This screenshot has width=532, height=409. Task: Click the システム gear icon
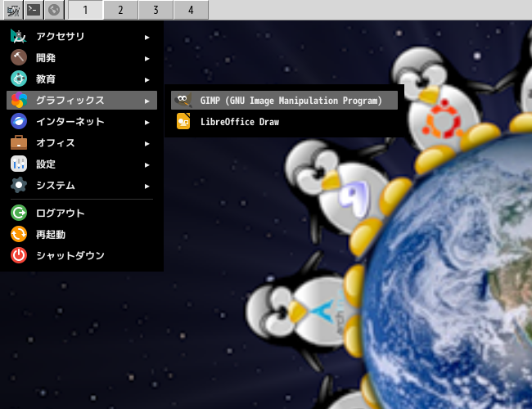pyautogui.click(x=19, y=185)
